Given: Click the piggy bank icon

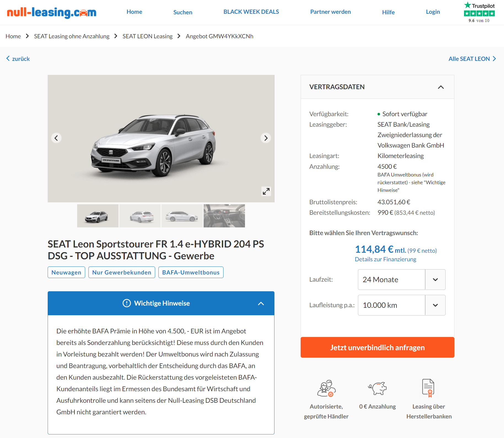Looking at the screenshot, I should coord(378,388).
